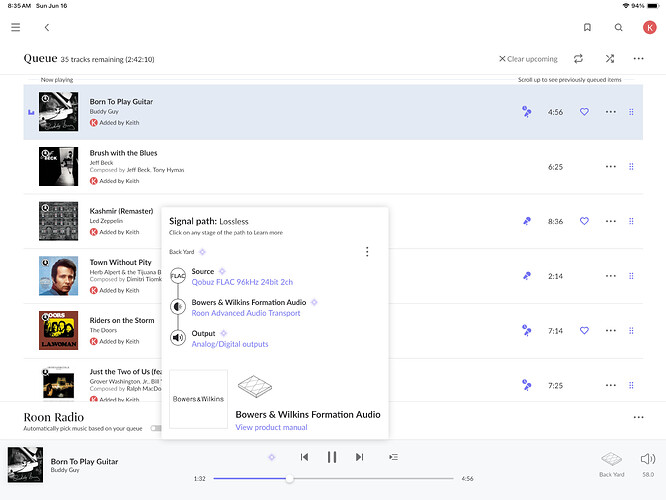Open the bookmarks icon
The height and width of the screenshot is (500, 666).
tap(587, 28)
